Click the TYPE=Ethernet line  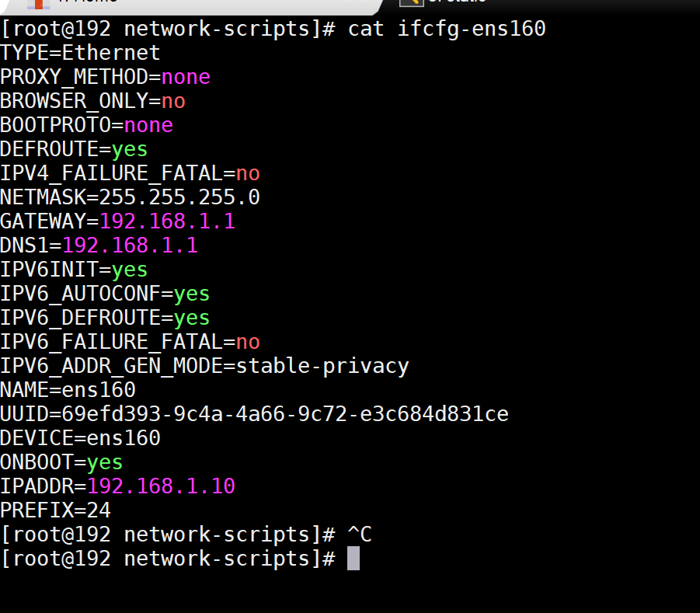pyautogui.click(x=80, y=53)
